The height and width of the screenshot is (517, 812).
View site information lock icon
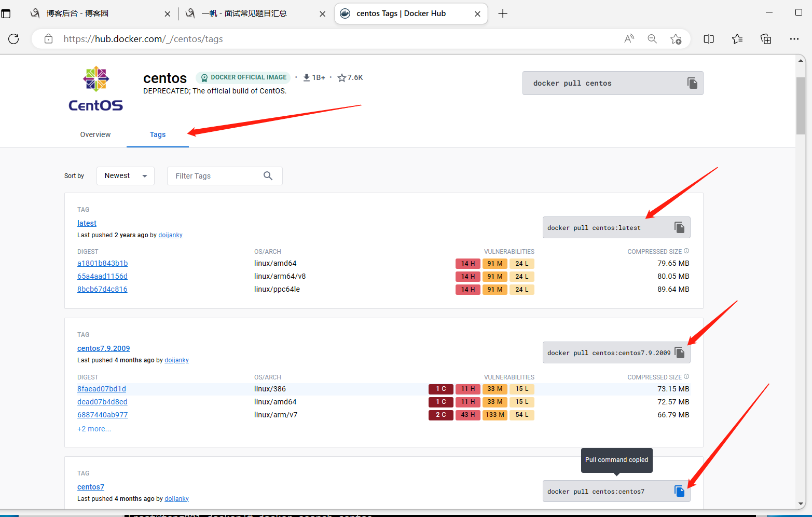coord(48,39)
